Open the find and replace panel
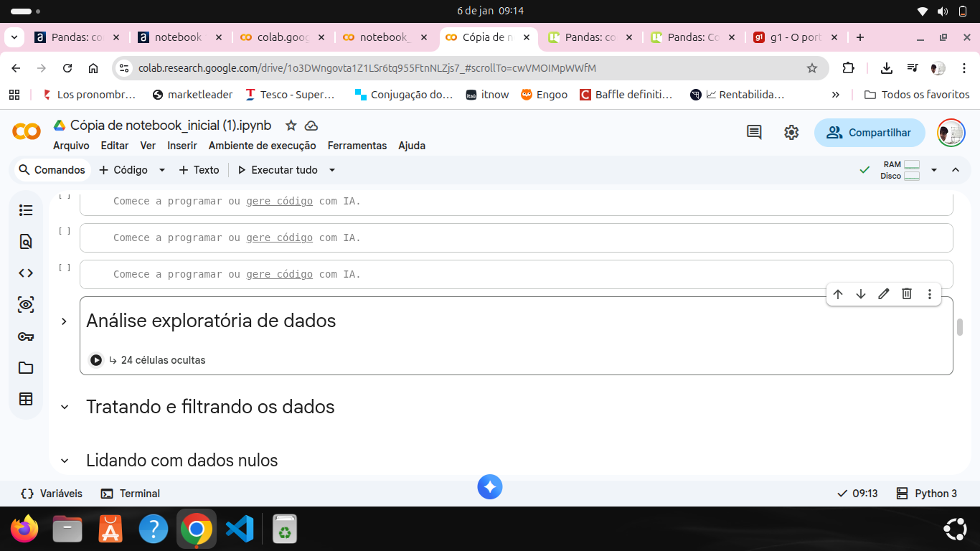Image resolution: width=980 pixels, height=551 pixels. pyautogui.click(x=26, y=242)
